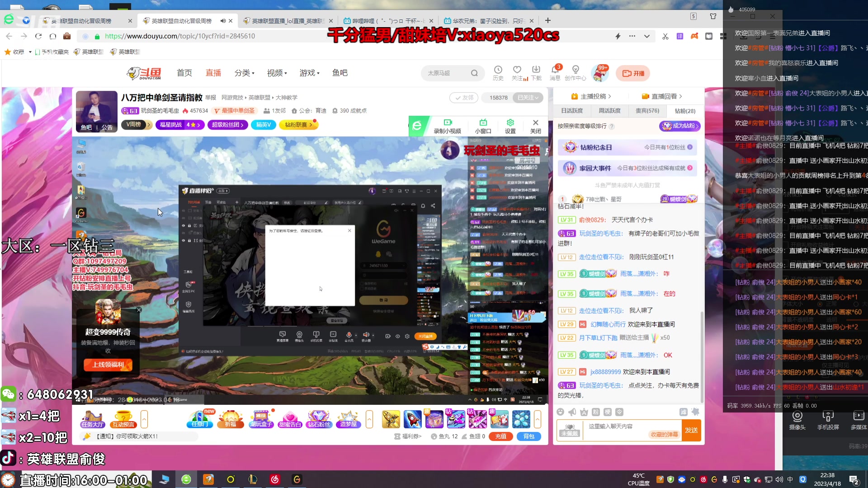Expand the task icons list arrow
The width and height of the screenshot is (868, 488).
[x=144, y=419]
